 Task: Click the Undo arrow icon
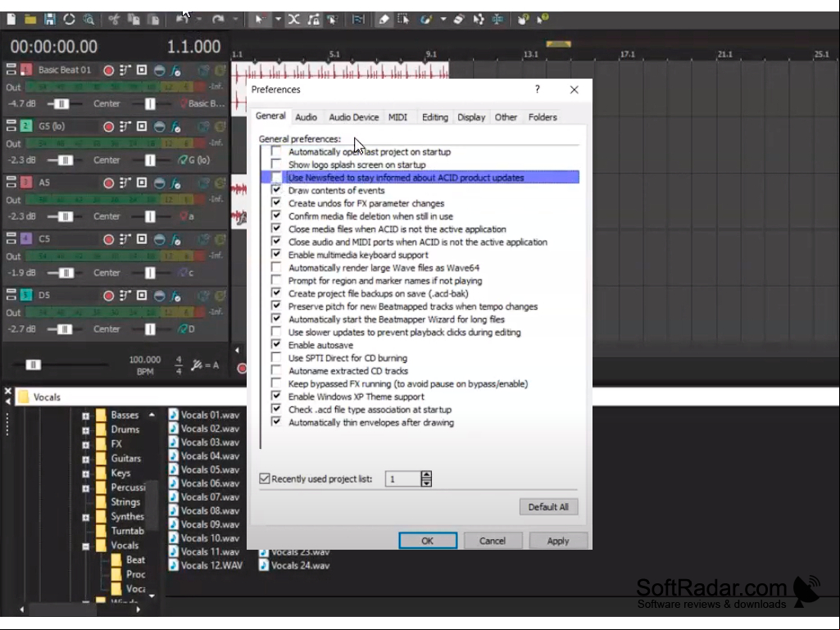(182, 20)
